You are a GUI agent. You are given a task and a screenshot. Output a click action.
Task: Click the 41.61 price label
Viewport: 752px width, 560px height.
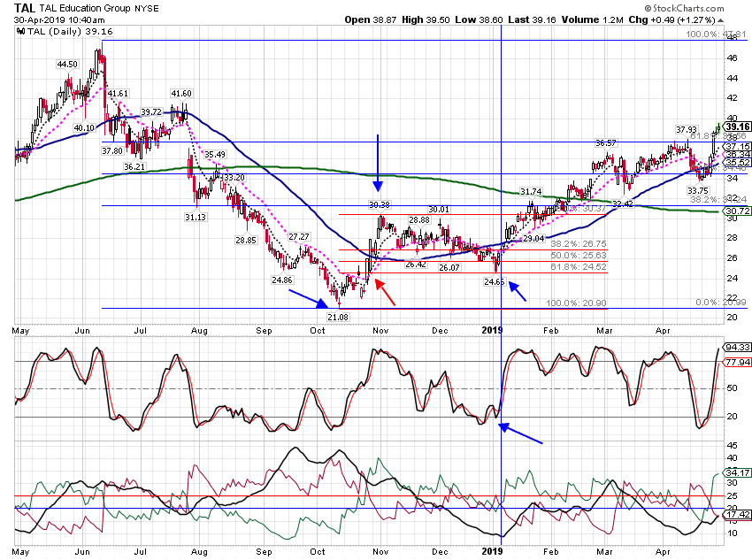[x=118, y=94]
